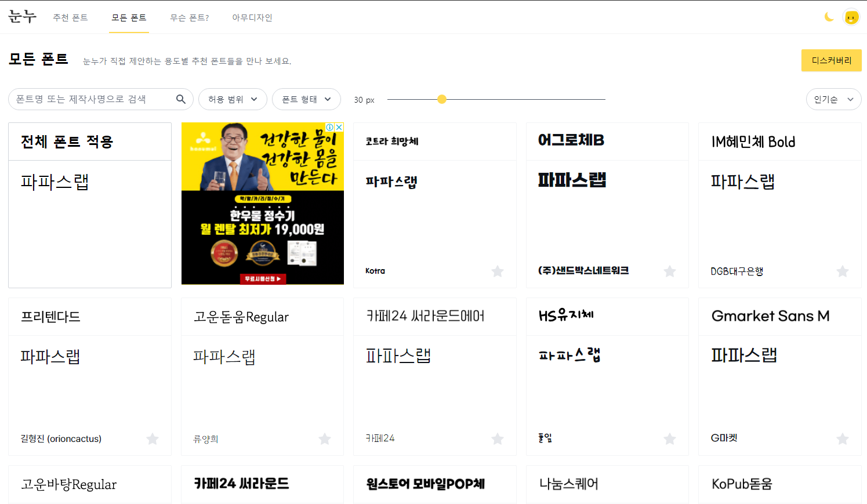Viewport: 867px width, 504px height.
Task: Open the HS유지체 font title
Action: coord(566,315)
